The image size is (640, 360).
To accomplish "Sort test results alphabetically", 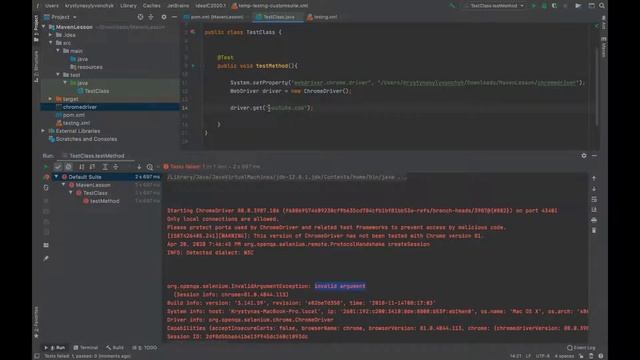I will pyautogui.click(x=82, y=167).
